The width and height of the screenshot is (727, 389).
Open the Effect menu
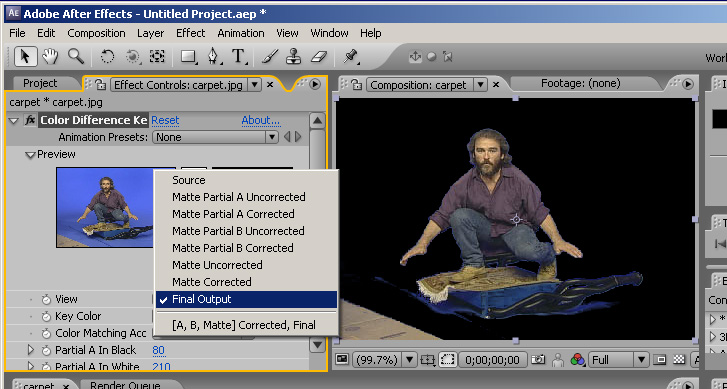coord(191,33)
